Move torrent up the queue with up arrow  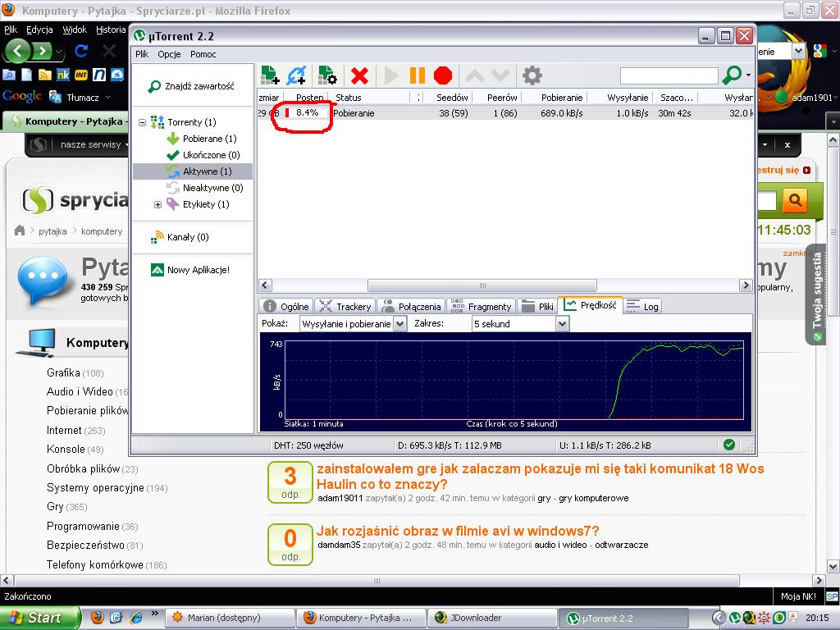click(x=477, y=75)
